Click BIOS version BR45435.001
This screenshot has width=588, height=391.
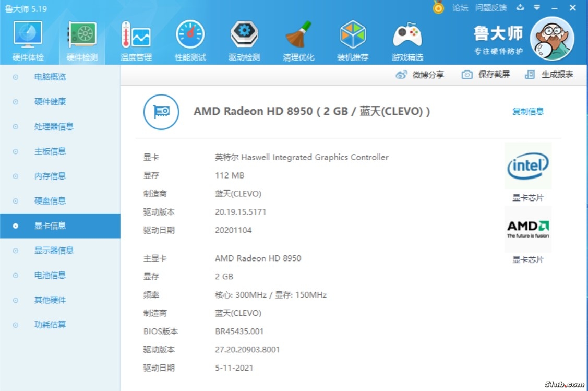(x=239, y=331)
